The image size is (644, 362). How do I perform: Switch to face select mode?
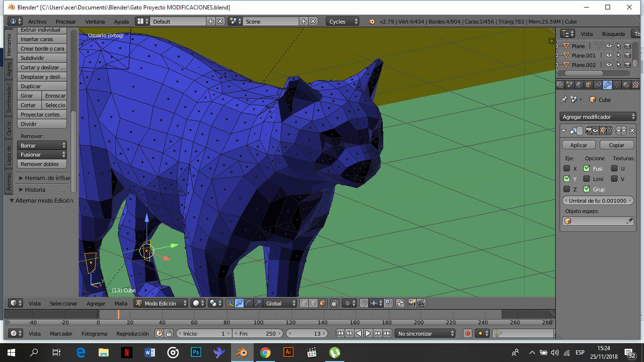click(322, 303)
